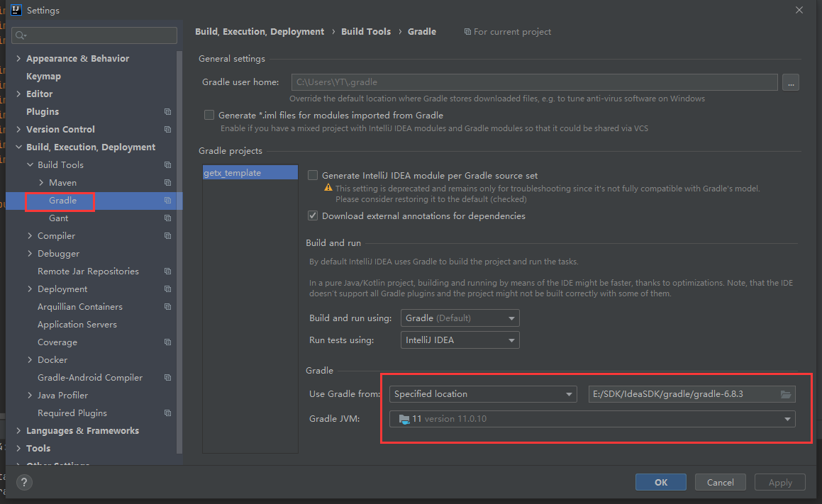Viewport: 822px width, 504px height.
Task: Click the settings search field
Action: pyautogui.click(x=94, y=35)
